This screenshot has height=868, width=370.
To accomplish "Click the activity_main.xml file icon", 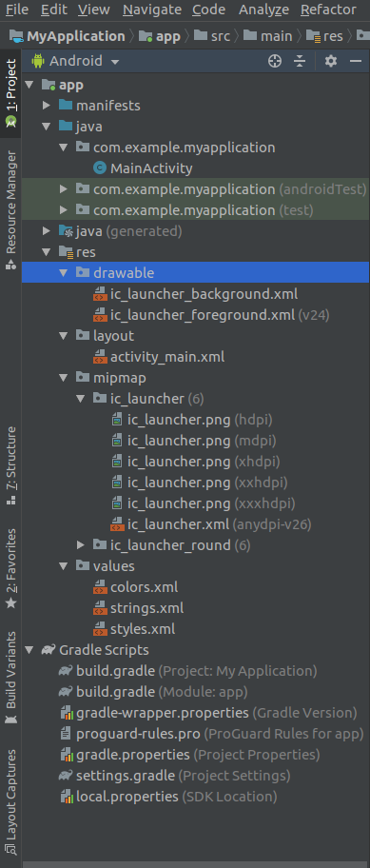I will (x=100, y=357).
